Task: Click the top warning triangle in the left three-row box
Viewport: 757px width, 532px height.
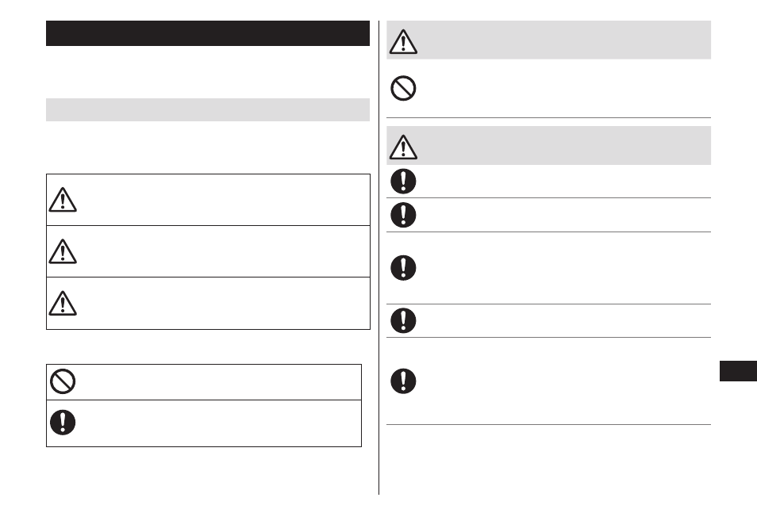Action: (x=63, y=200)
